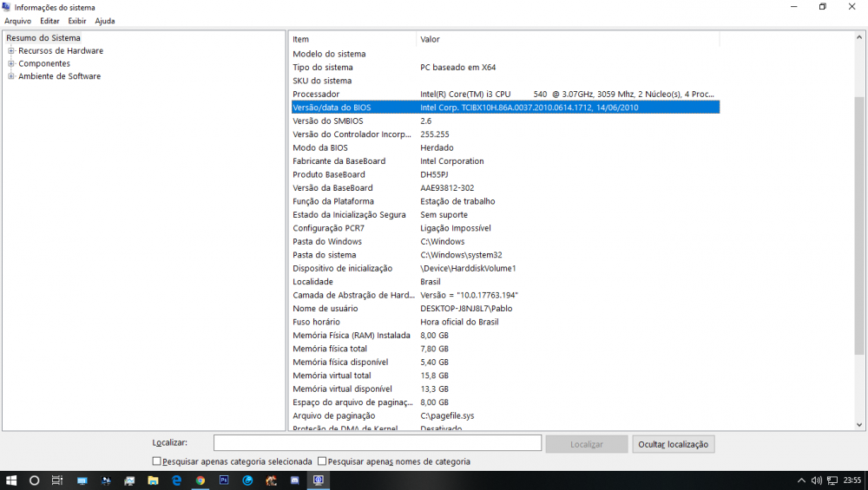Show hidden system tray icons
This screenshot has height=490, width=868.
pos(800,480)
